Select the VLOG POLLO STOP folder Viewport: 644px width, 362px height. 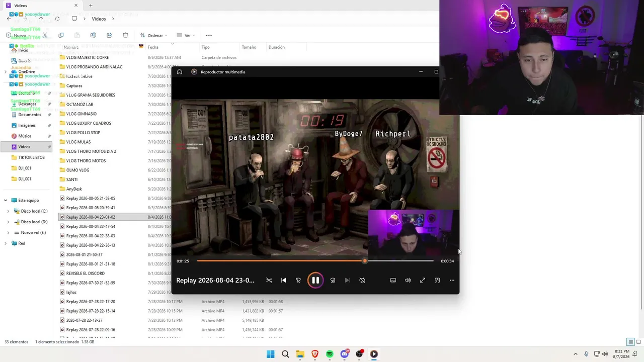[x=83, y=133]
